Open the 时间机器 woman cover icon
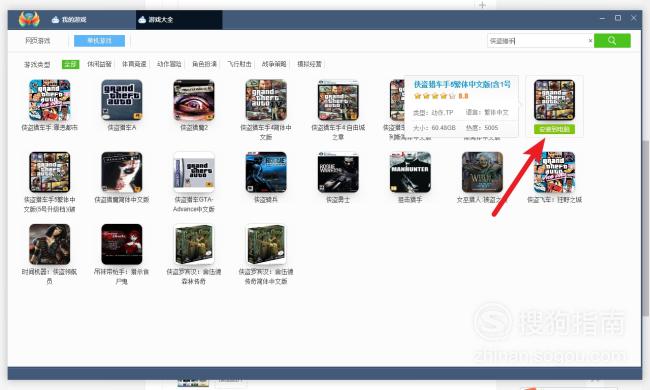 [x=50, y=244]
